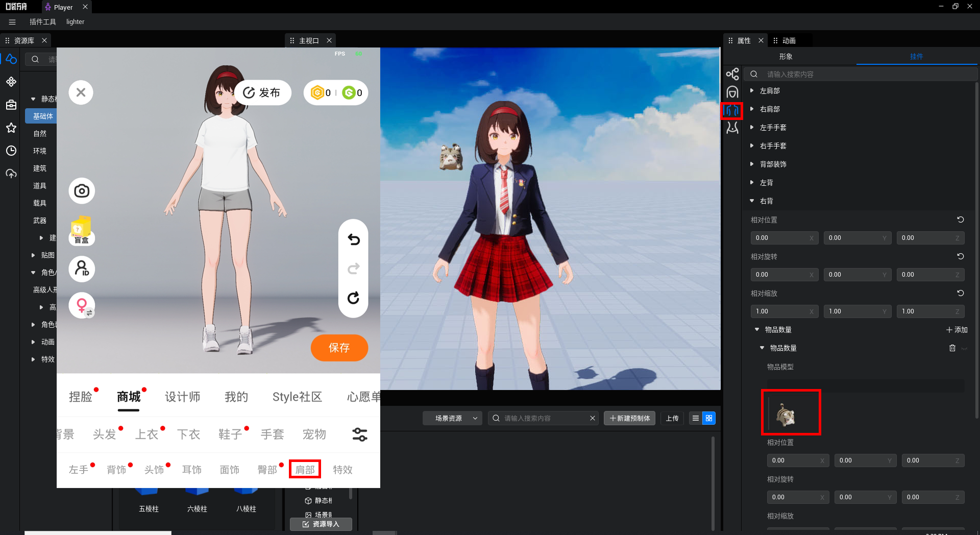
Task: Select the components icon in the resource sidebar
Action: point(11,82)
